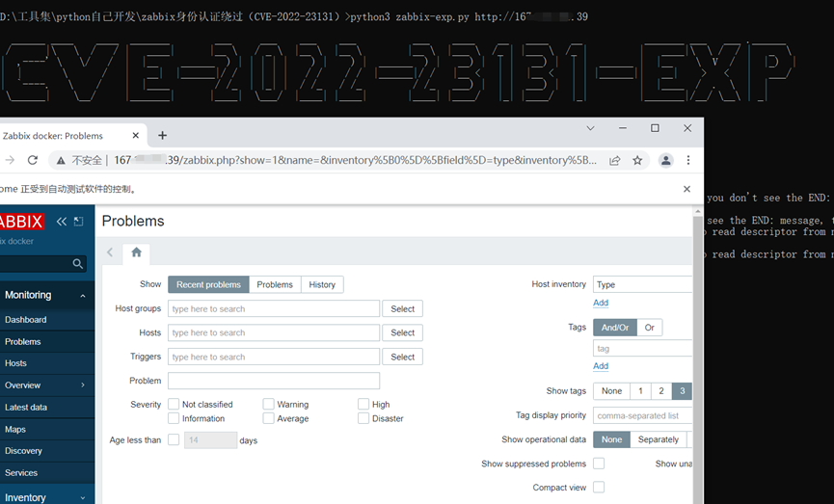This screenshot has height=504, width=834.
Task: Open a new browser tab with plus icon
Action: click(162, 136)
